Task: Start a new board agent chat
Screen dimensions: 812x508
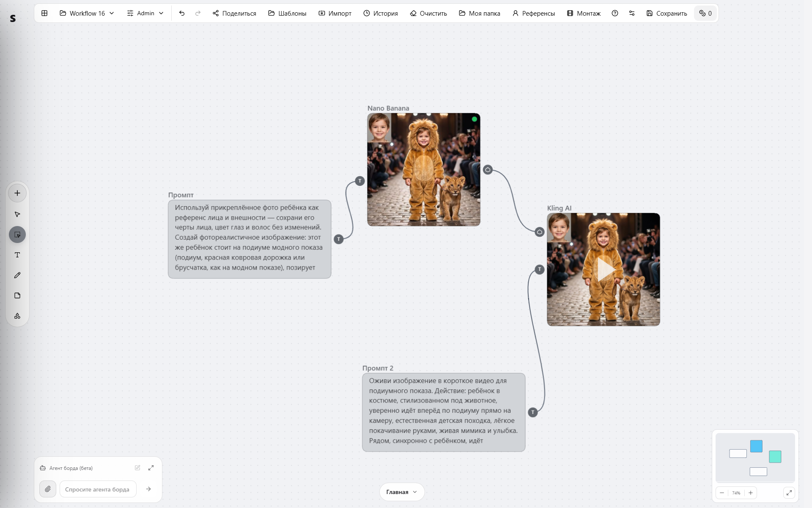Action: pos(137,468)
